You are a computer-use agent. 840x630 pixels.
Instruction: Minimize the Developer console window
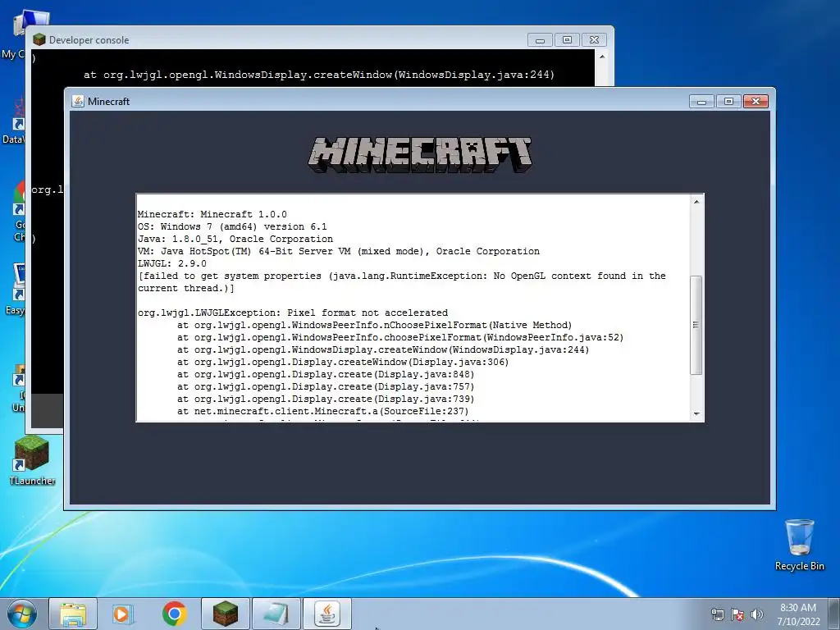[540, 40]
